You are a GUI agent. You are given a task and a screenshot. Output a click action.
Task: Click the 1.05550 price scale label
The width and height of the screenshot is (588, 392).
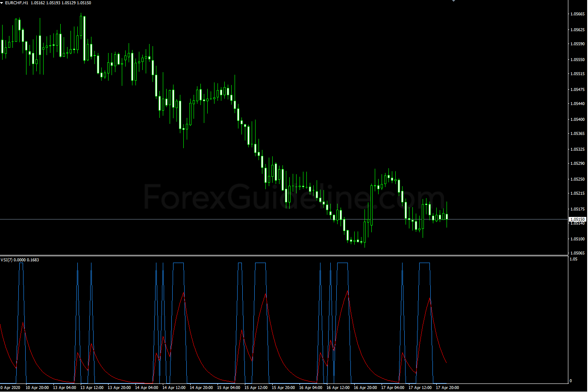(577, 60)
